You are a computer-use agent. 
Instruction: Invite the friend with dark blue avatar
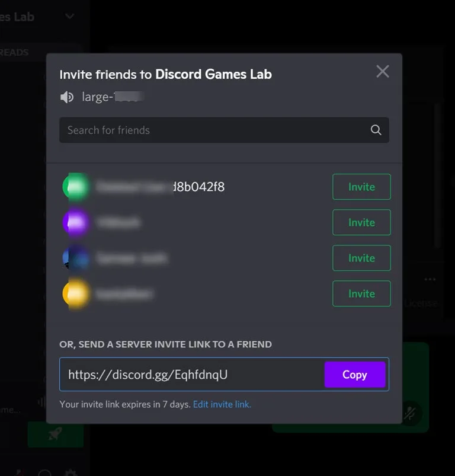click(361, 258)
